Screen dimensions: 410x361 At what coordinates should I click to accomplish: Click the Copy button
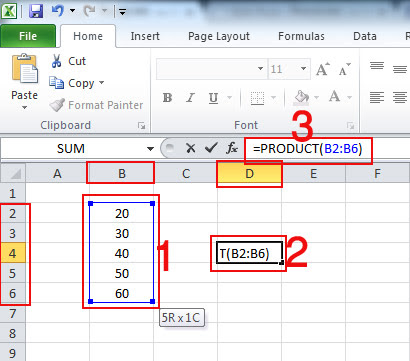coord(72,83)
